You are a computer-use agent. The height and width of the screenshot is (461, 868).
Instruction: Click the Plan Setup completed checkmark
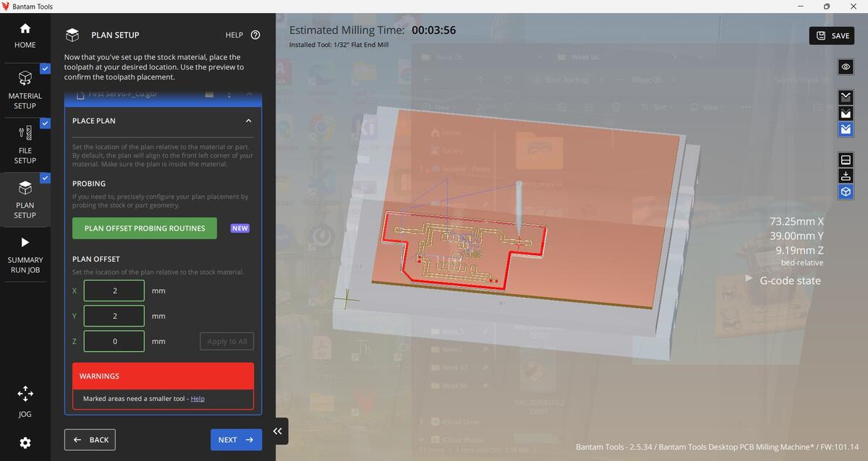click(x=45, y=178)
